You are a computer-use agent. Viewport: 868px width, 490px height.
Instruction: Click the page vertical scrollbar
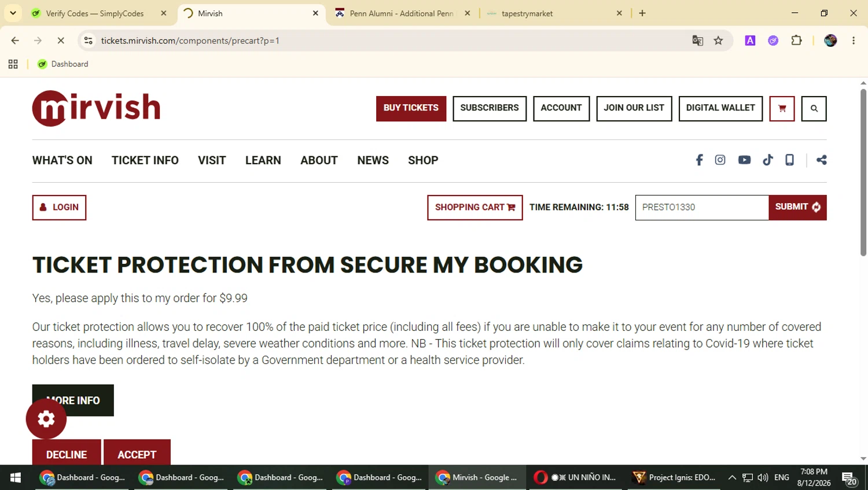tap(863, 172)
